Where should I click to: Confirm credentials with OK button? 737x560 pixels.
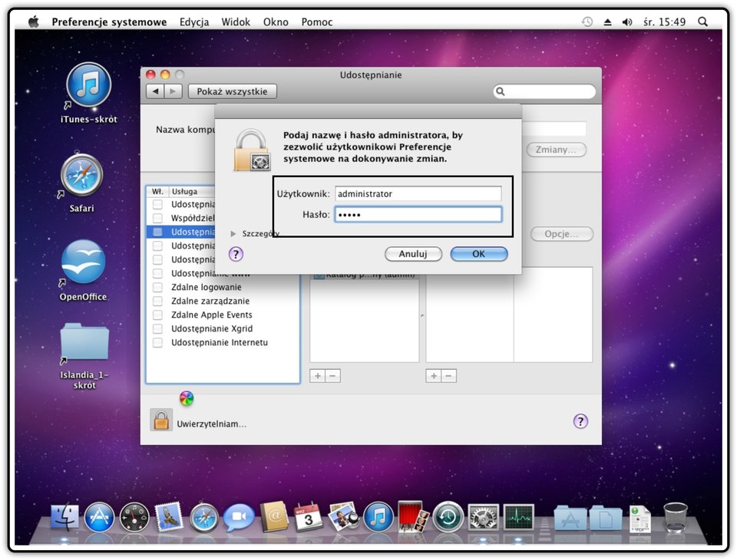[478, 254]
